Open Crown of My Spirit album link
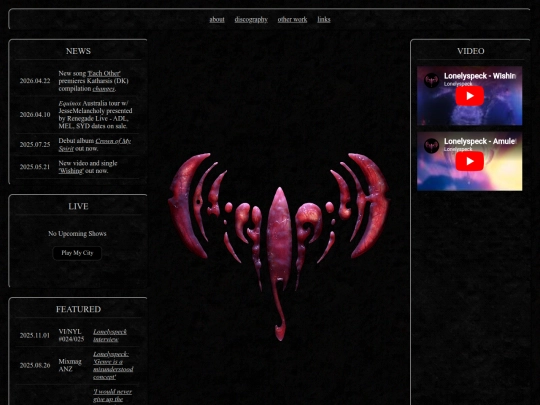Screen dimensions: 540x405 (x=95, y=145)
